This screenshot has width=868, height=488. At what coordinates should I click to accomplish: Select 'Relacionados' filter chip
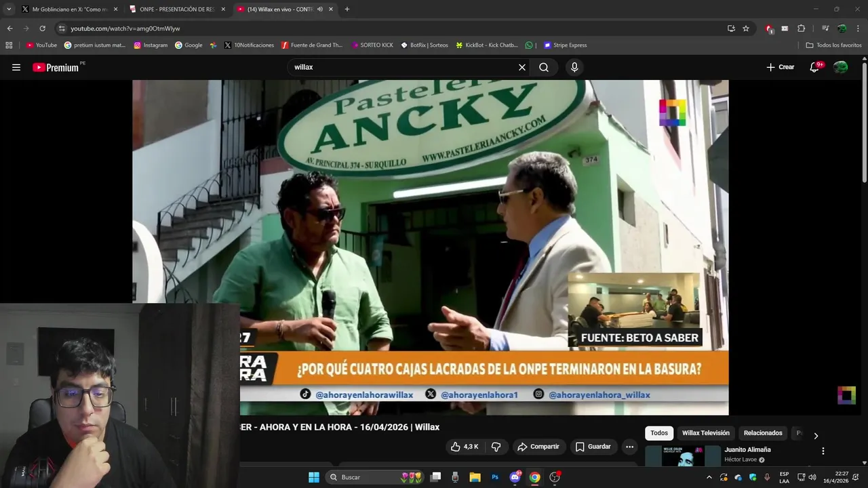click(763, 433)
